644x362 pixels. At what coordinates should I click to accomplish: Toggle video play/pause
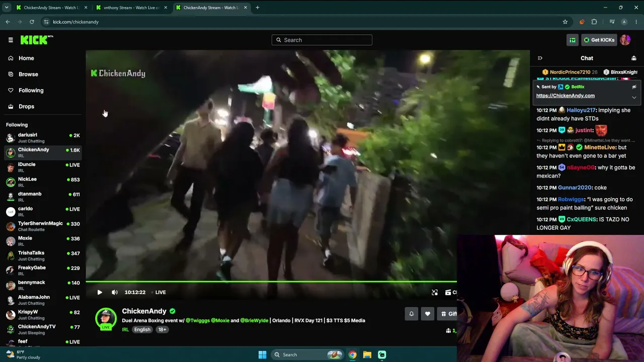point(100,292)
